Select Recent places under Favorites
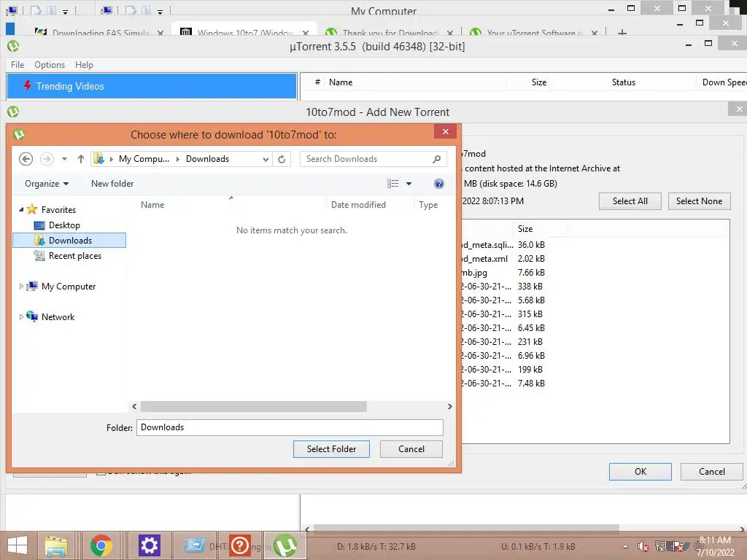 click(75, 256)
